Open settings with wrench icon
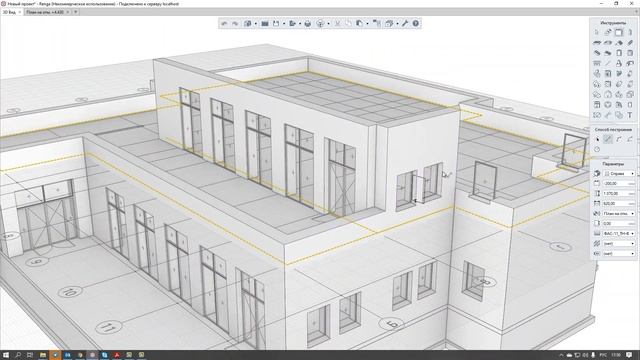 pos(404,24)
